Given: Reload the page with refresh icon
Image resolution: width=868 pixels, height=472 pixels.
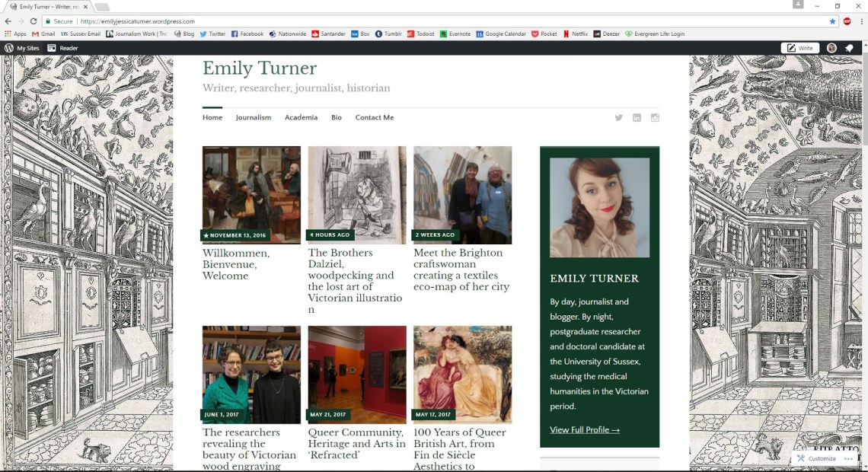Looking at the screenshot, I should [34, 21].
